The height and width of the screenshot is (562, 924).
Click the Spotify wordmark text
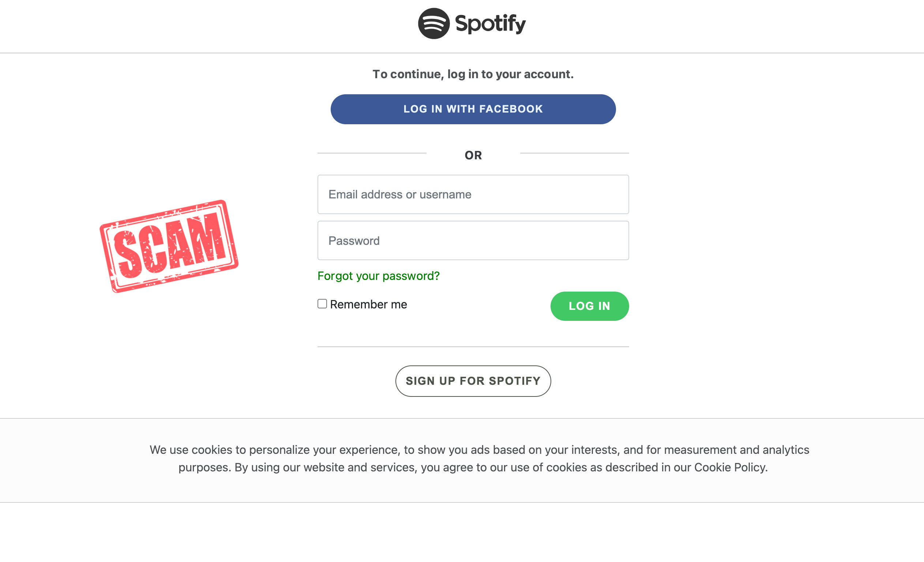[x=491, y=24]
